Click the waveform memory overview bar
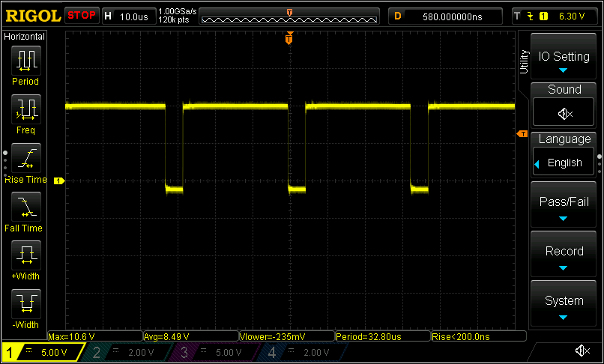Viewport: 604px width, 364px height. [x=290, y=16]
